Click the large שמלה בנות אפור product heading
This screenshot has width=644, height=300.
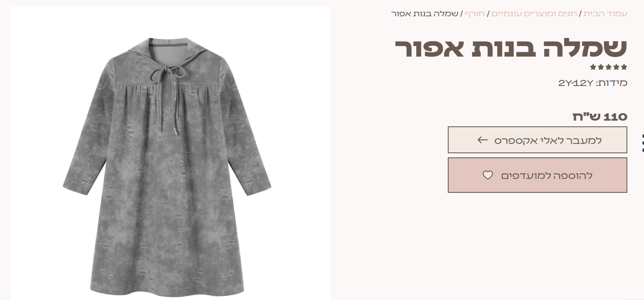511,48
